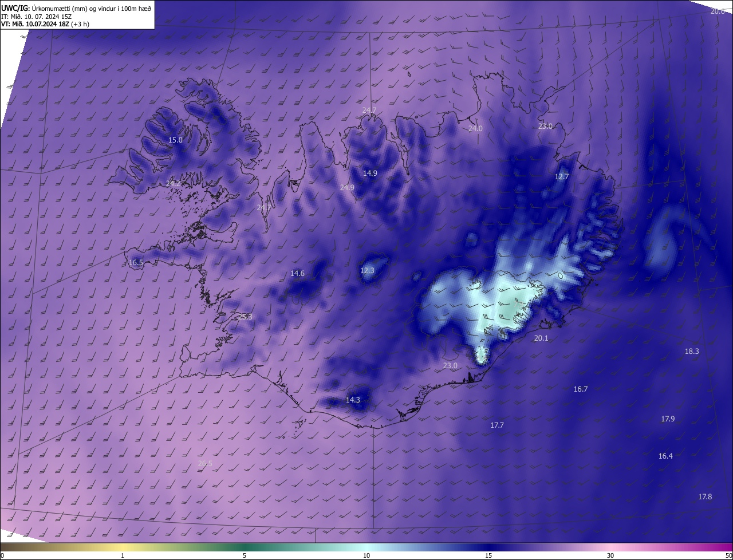Viewport: 733px width, 560px height.
Task: Click the 16.5 value label
Action: 136,263
